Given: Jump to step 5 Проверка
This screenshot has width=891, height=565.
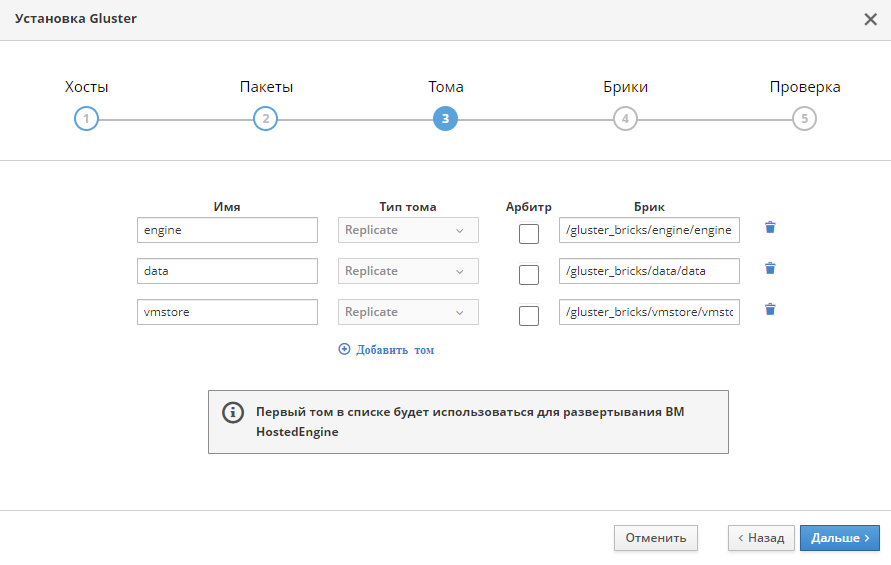Looking at the screenshot, I should [x=804, y=119].
